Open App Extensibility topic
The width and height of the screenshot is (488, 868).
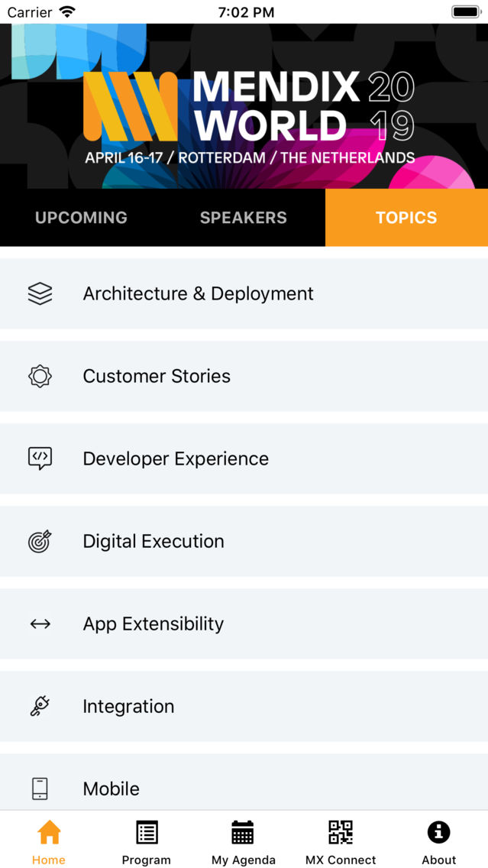(x=244, y=623)
